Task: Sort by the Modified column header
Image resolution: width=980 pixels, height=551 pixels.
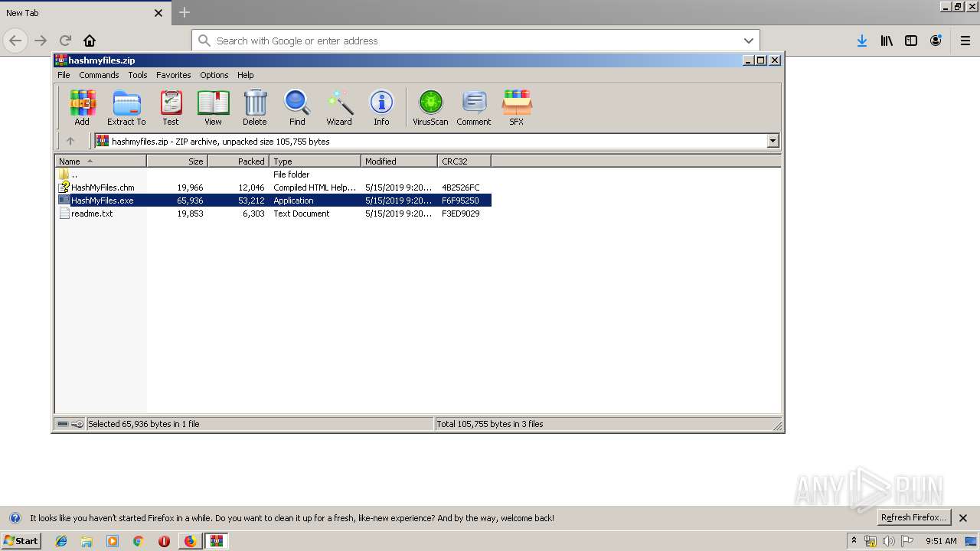Action: (x=399, y=161)
